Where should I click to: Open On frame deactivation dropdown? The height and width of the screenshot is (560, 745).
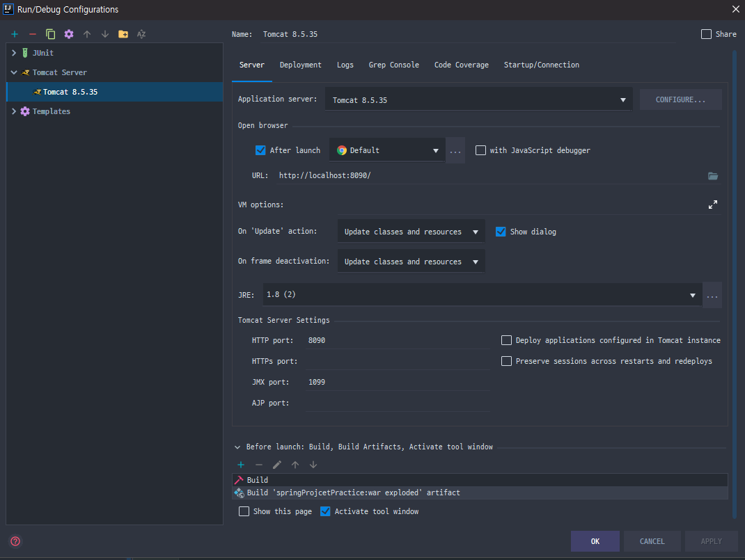pyautogui.click(x=411, y=262)
